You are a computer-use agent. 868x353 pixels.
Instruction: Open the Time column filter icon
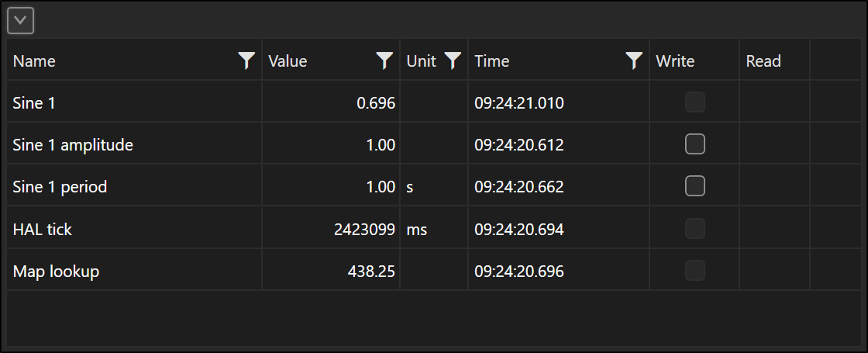coord(635,61)
